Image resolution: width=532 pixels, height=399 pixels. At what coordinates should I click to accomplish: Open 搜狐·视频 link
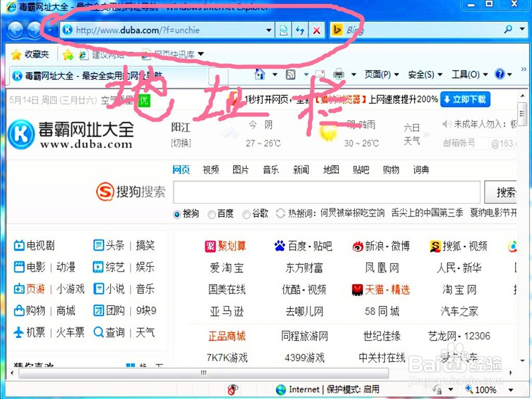point(459,246)
